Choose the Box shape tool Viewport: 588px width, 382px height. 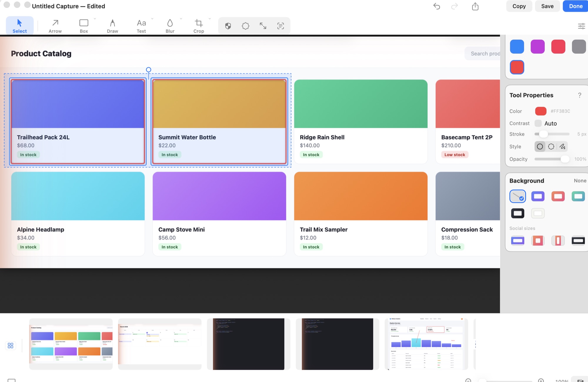click(x=84, y=26)
